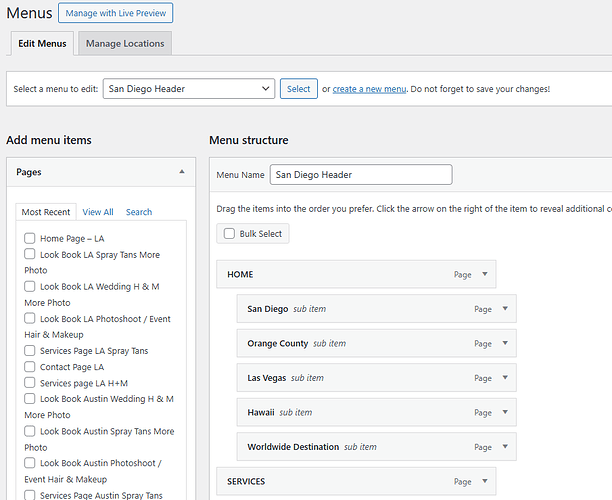Open the select a menu dropdown

pyautogui.click(x=188, y=89)
